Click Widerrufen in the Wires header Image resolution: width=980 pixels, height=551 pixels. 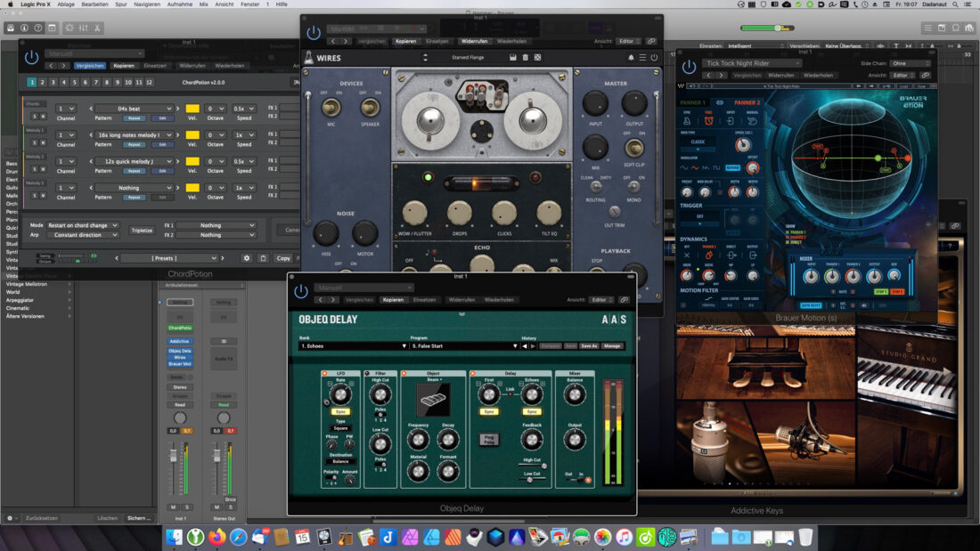[x=474, y=41]
